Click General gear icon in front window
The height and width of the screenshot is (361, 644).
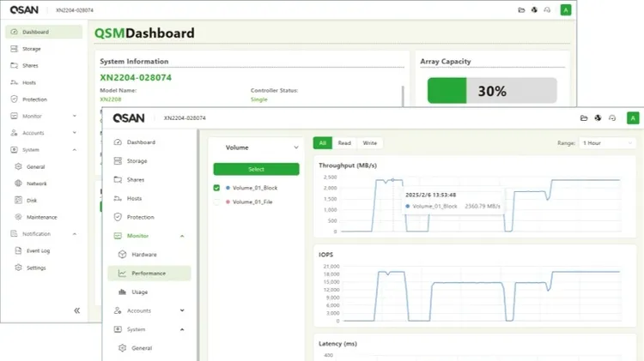tap(123, 348)
